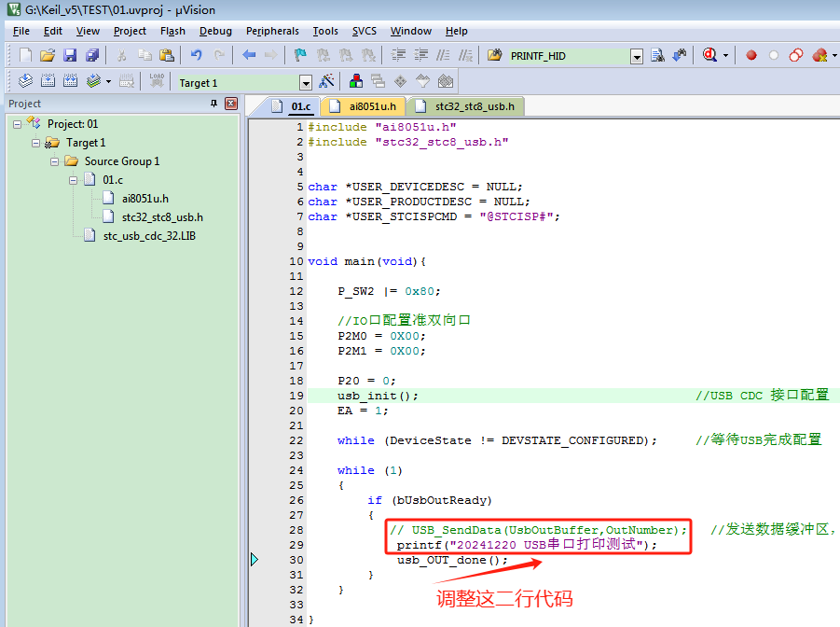The width and height of the screenshot is (840, 627).
Task: Create a new file with New icon
Action: pos(25,55)
